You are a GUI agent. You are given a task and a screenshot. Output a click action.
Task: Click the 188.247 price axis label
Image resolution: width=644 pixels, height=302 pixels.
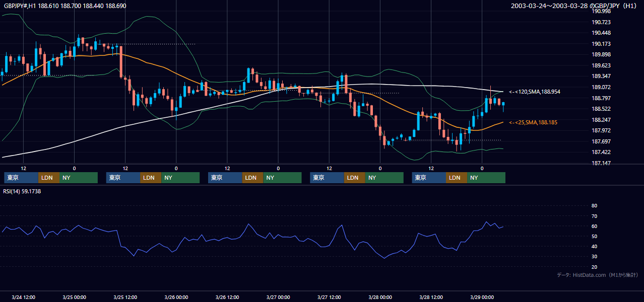point(602,120)
